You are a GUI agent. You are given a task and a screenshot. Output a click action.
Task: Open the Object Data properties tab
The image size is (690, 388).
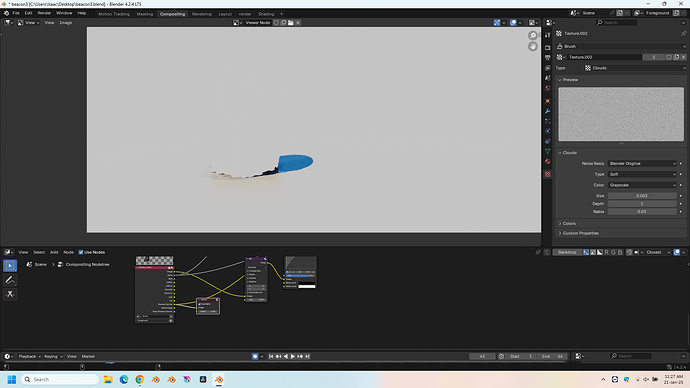click(547, 151)
